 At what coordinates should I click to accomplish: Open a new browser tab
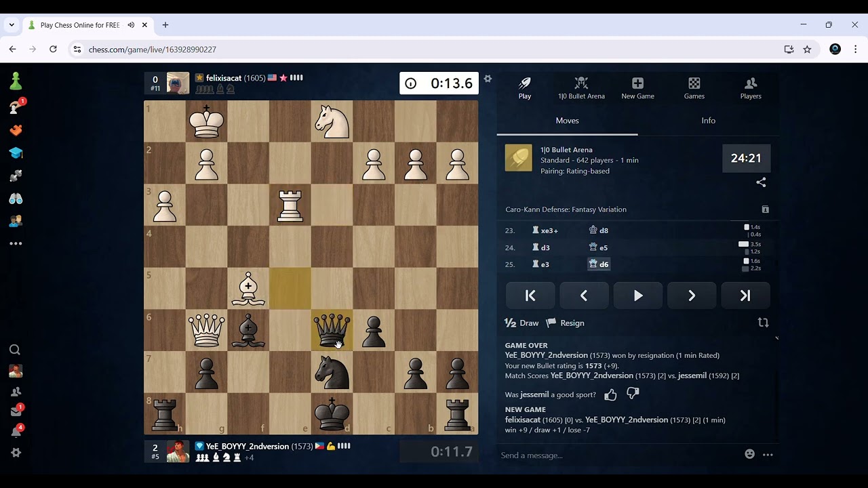coord(165,25)
